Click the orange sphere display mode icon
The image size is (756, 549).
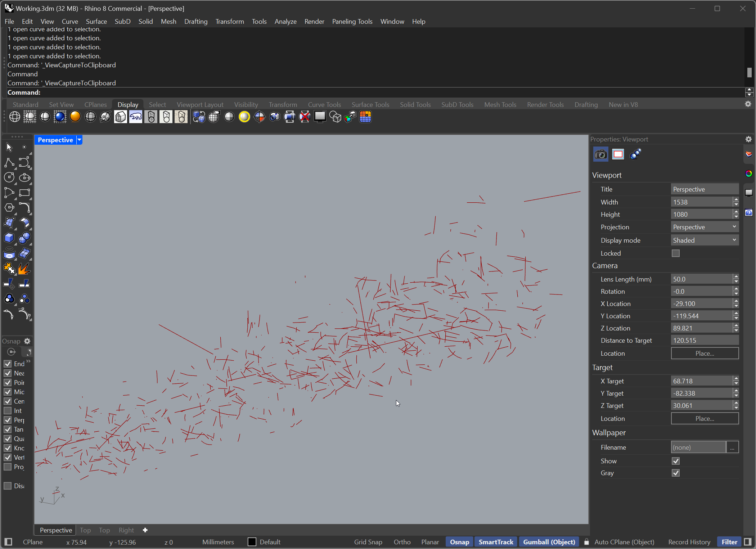point(75,117)
